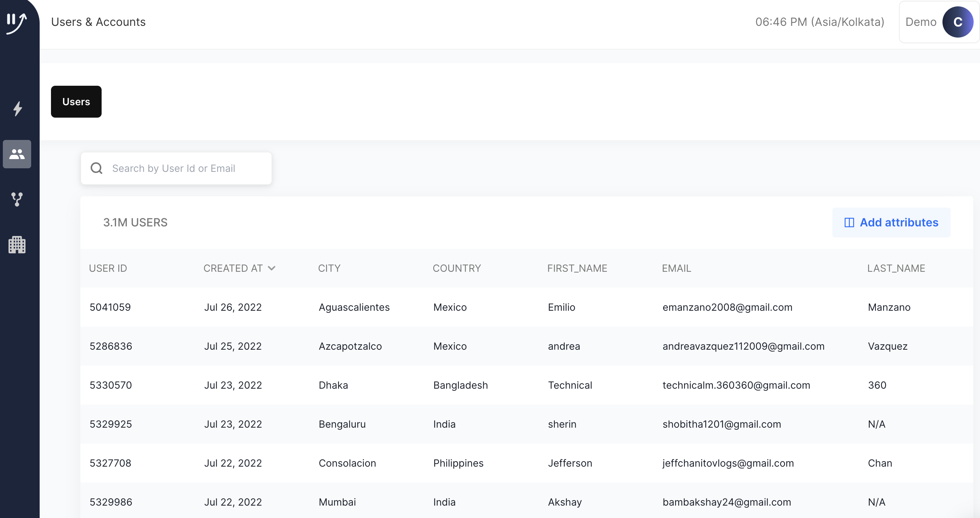Toggle sort chevron next to Created At
The width and height of the screenshot is (980, 518).
point(272,268)
